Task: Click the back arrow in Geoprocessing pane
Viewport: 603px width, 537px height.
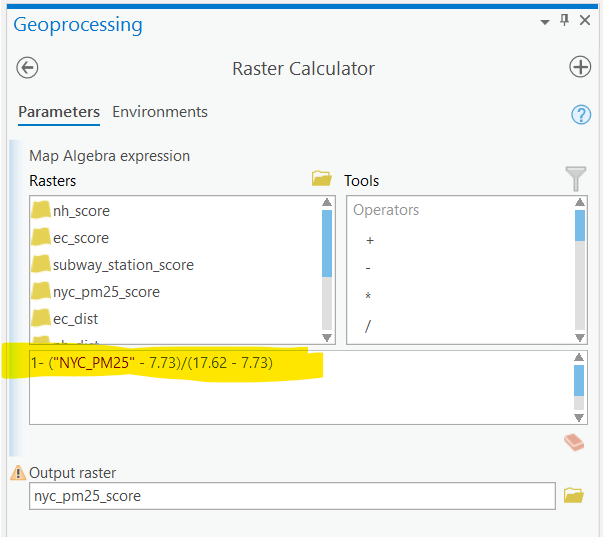Action: pyautogui.click(x=28, y=68)
